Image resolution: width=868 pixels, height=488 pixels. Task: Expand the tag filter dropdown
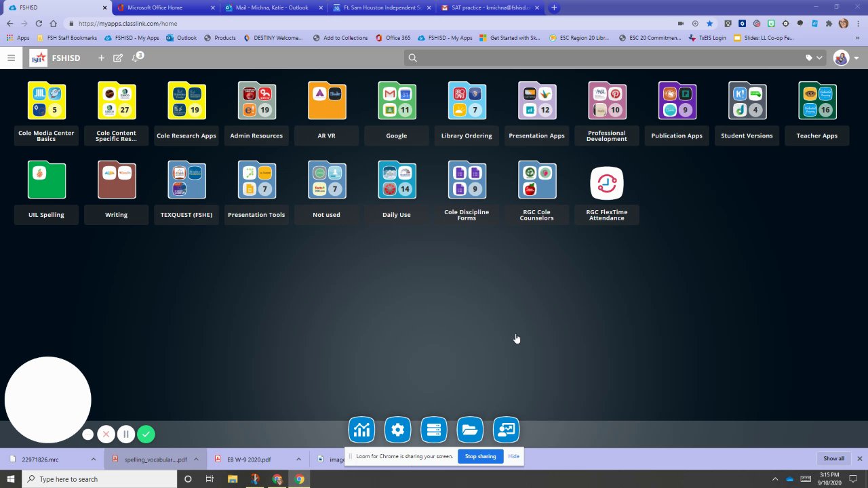(814, 58)
